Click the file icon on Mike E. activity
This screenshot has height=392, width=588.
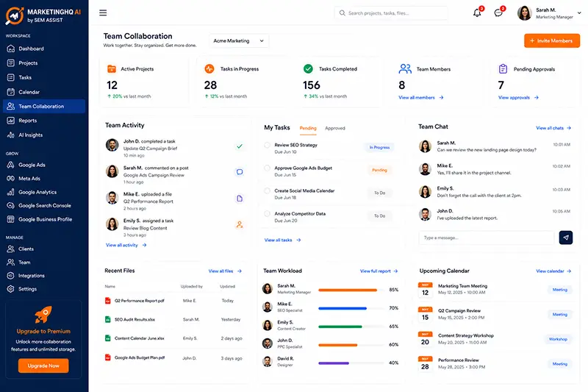tap(240, 199)
